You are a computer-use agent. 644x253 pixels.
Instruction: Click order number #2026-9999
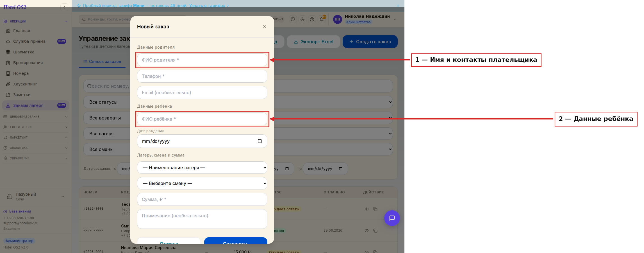(x=94, y=230)
